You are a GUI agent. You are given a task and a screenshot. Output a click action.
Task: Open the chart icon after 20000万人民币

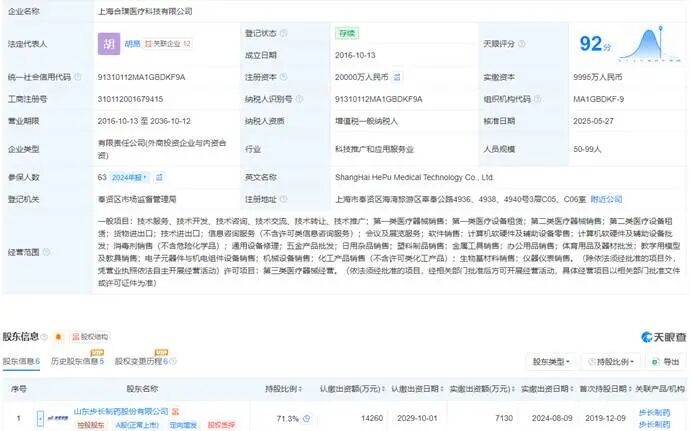tap(397, 77)
